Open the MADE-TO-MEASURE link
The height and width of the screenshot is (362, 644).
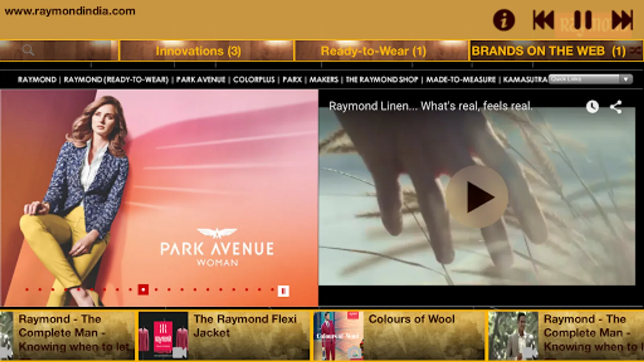[461, 80]
